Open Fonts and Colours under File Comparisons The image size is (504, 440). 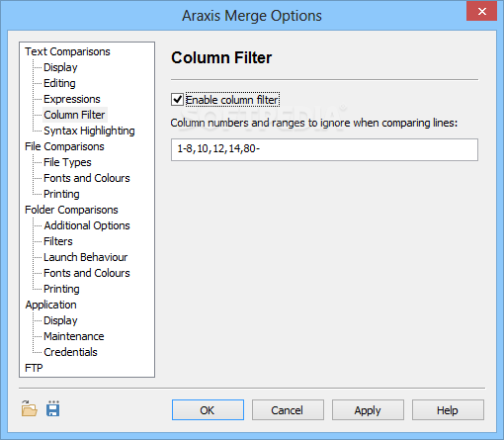(87, 178)
